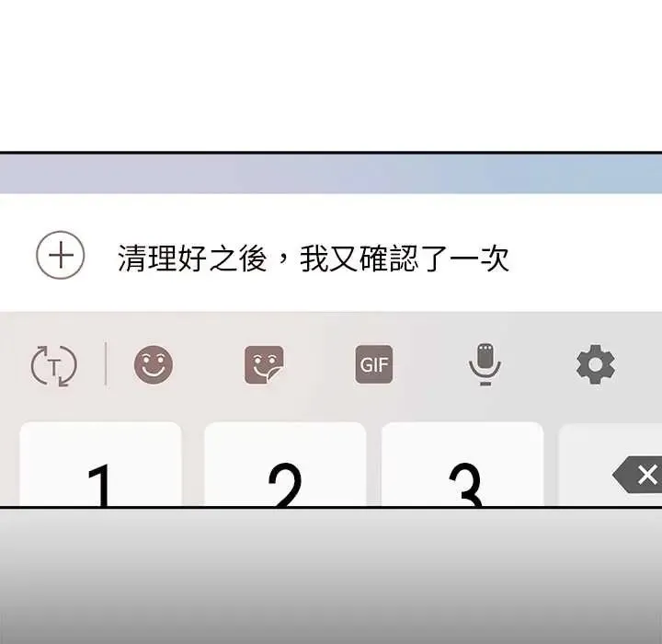Click the gradient blue-purple header strip
The height and width of the screenshot is (644, 662).
click(x=331, y=174)
